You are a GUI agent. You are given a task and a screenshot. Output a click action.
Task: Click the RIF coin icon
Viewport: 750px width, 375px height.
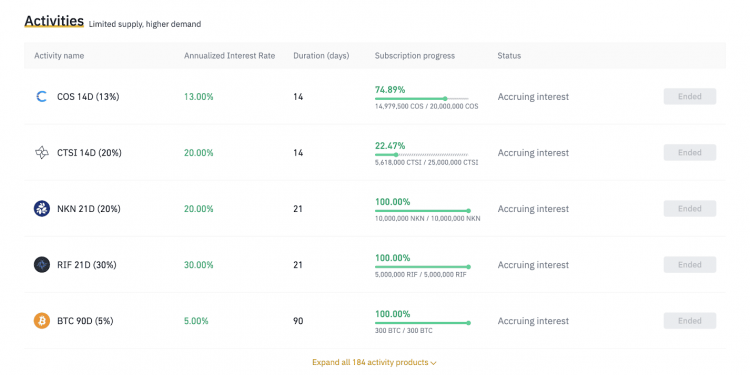[x=42, y=265]
